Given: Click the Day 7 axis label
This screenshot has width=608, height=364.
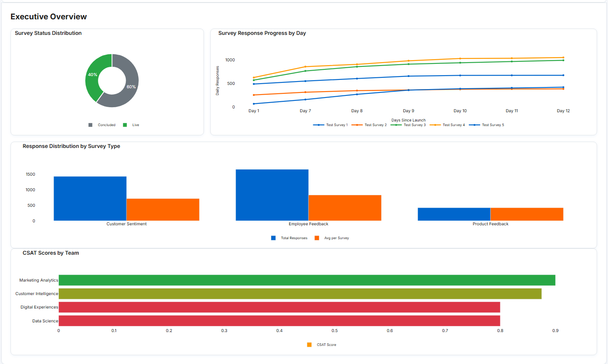Looking at the screenshot, I should 305,111.
